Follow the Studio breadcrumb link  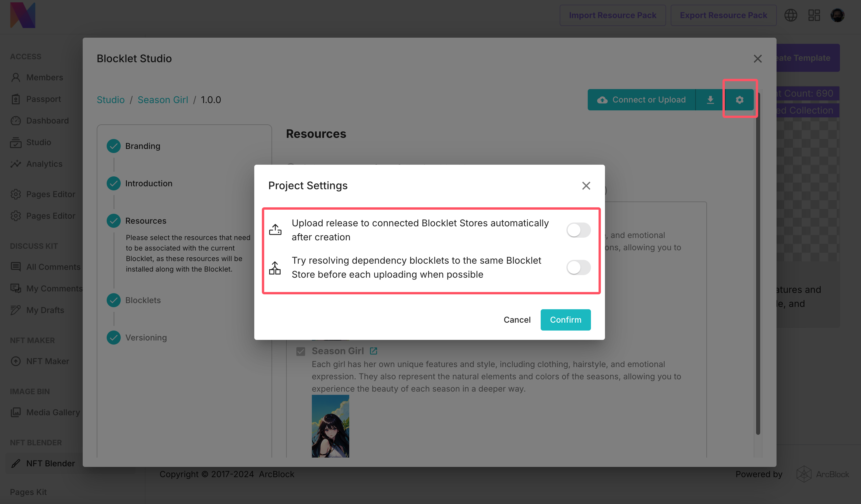110,100
